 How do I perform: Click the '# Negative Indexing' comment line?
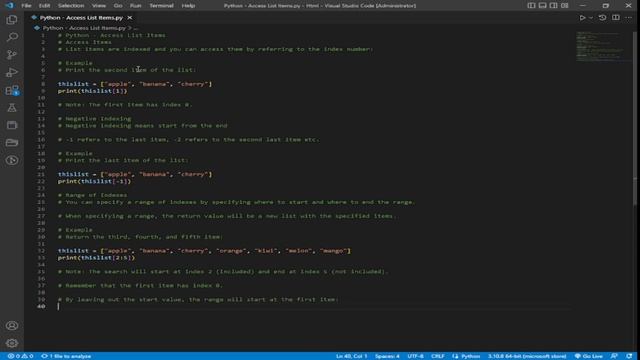pyautogui.click(x=94, y=118)
